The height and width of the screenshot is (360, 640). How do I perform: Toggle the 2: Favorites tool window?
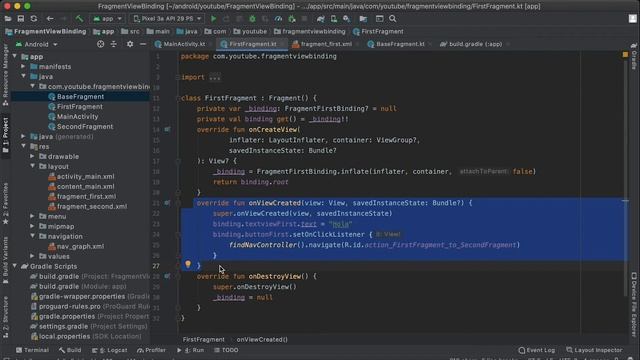click(5, 204)
